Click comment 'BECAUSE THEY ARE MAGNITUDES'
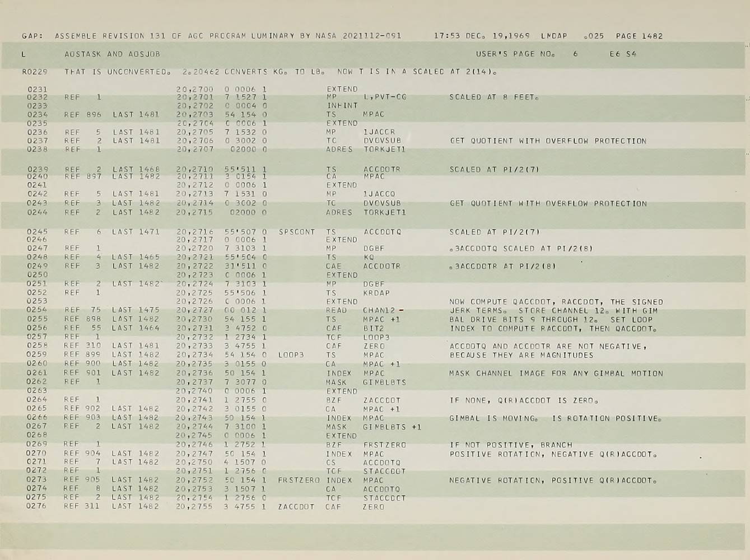The width and height of the screenshot is (750, 560). [521, 355]
